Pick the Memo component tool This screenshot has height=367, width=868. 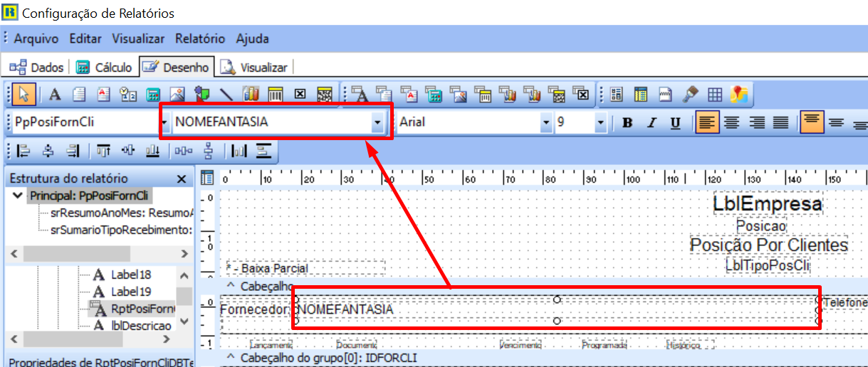coord(79,93)
